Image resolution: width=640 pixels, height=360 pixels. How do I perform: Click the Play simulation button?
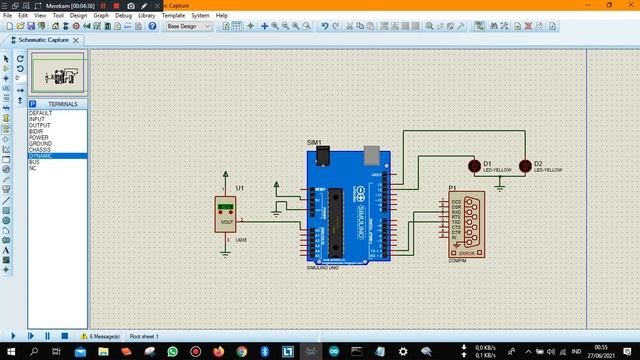click(x=13, y=336)
